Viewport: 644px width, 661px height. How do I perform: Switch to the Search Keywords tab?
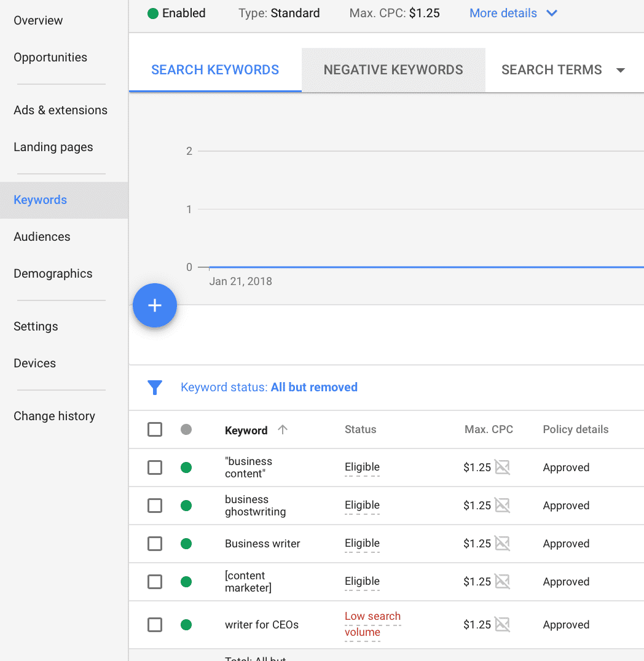215,69
